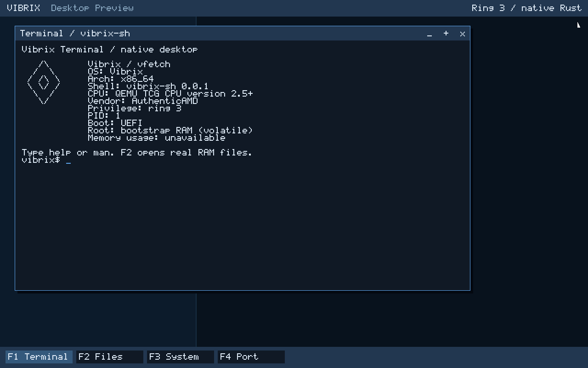
Task: Minimize the Terminal window with underscore button
Action: [x=430, y=34]
